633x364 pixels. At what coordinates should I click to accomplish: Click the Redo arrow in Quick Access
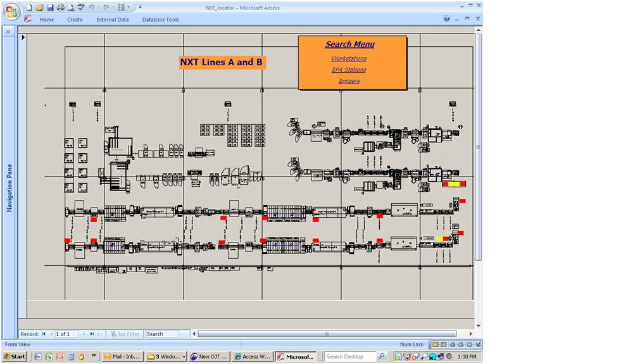[106, 7]
